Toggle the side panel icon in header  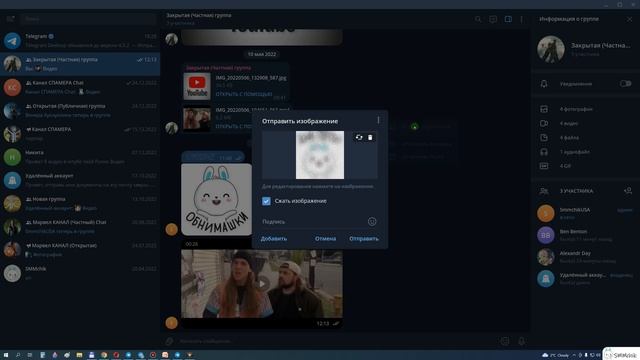pyautogui.click(x=508, y=19)
